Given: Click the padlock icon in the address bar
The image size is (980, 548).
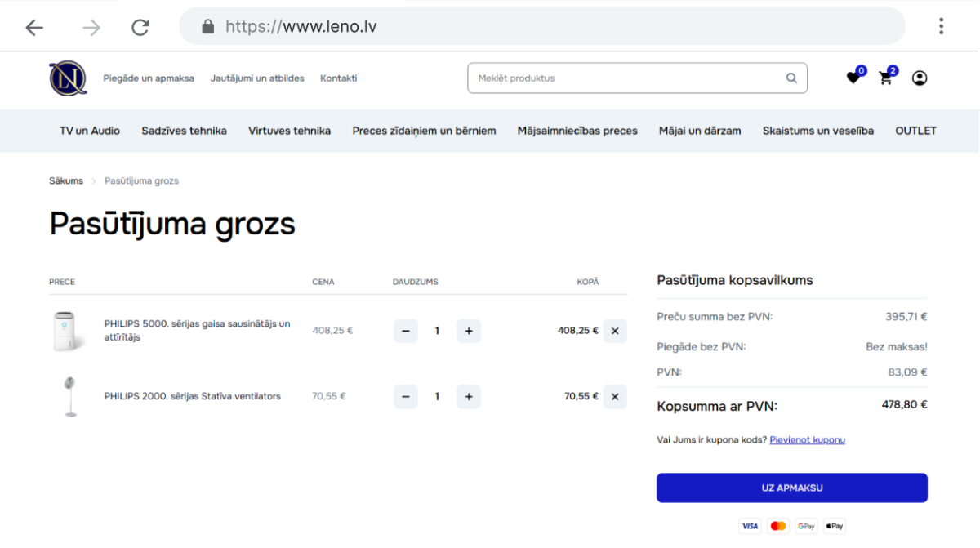Looking at the screenshot, I should 207,26.
